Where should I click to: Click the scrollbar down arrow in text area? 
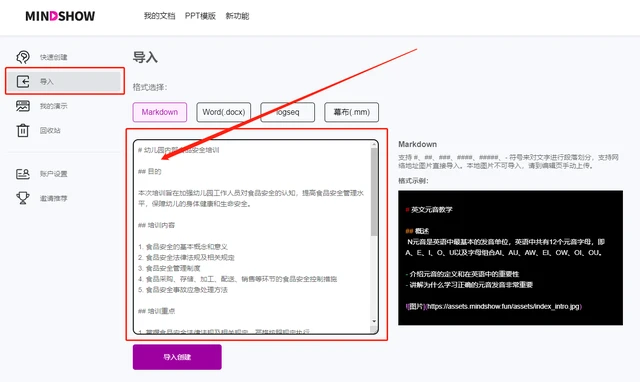coord(374,322)
